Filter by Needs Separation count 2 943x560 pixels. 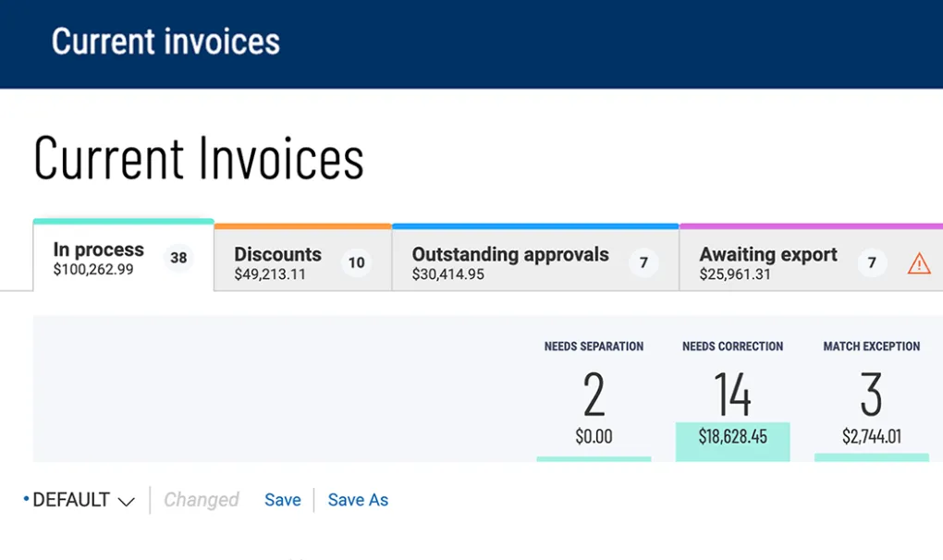(x=594, y=395)
